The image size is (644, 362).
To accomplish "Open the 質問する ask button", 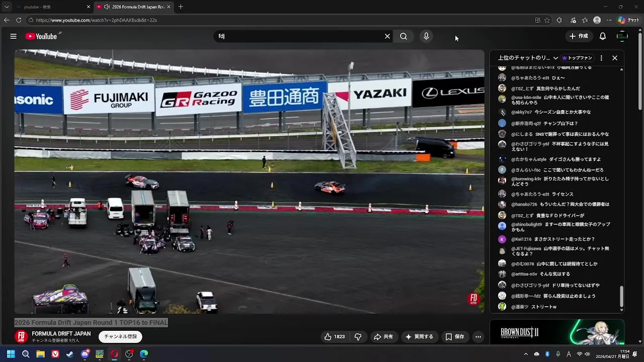I will tap(419, 337).
